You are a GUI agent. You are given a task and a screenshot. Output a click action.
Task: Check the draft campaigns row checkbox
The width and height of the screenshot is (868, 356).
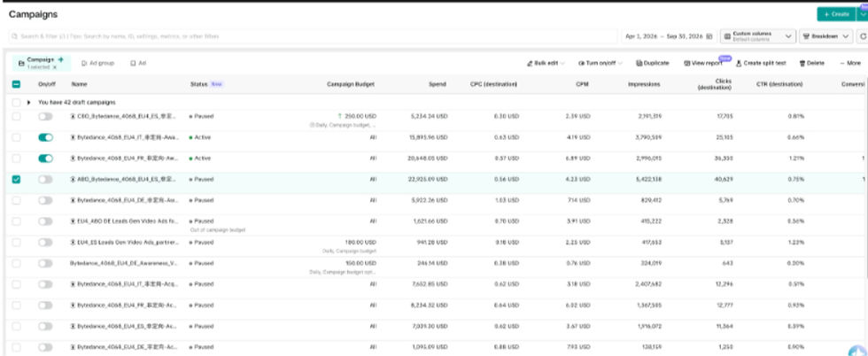coord(16,103)
